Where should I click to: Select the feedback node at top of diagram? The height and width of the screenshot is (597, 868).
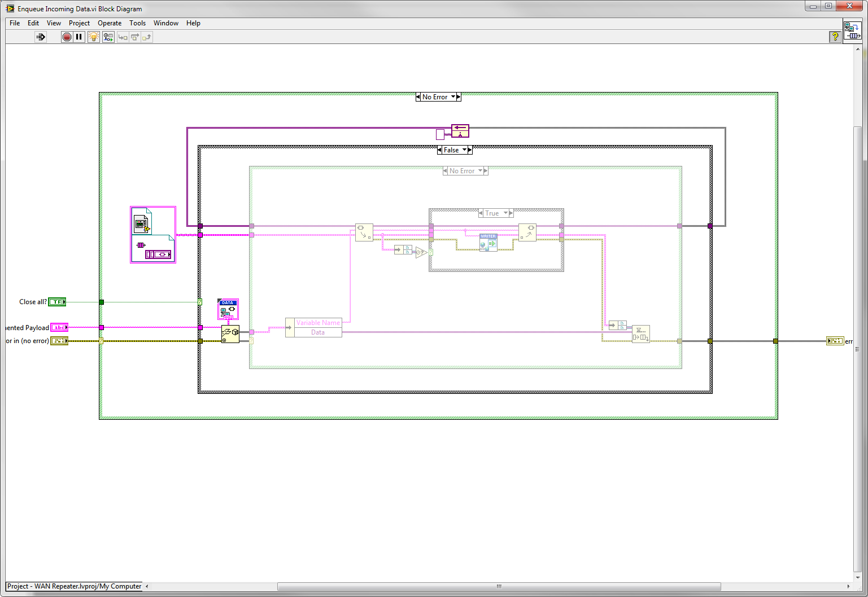[460, 131]
